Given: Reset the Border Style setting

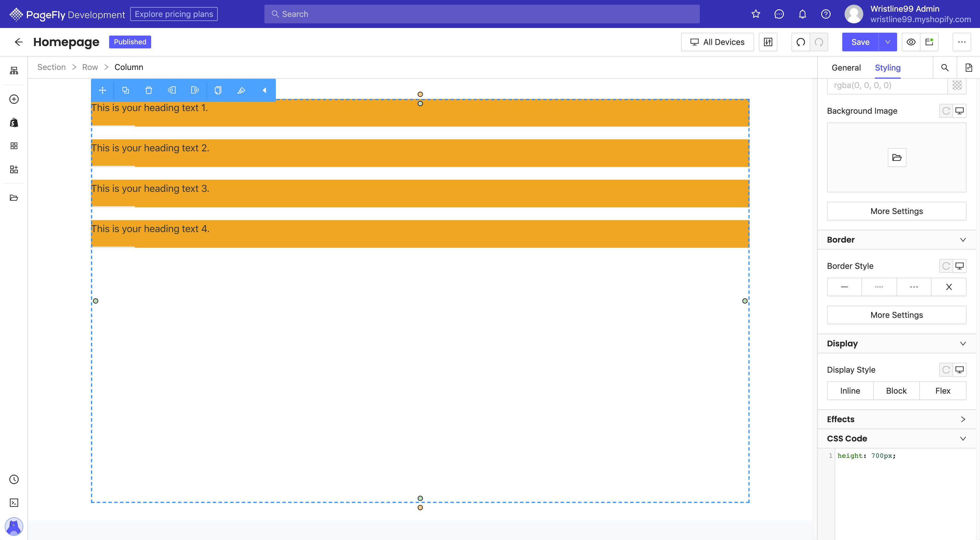Looking at the screenshot, I should click(946, 266).
